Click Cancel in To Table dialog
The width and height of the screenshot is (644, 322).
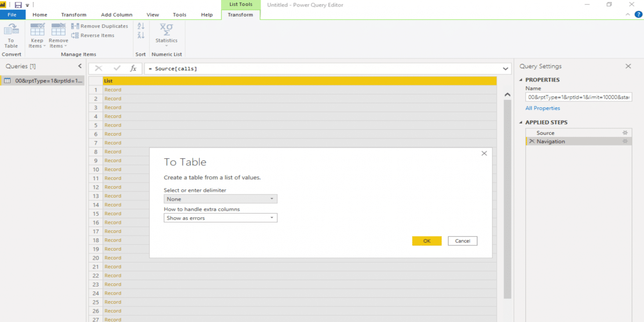pyautogui.click(x=462, y=241)
